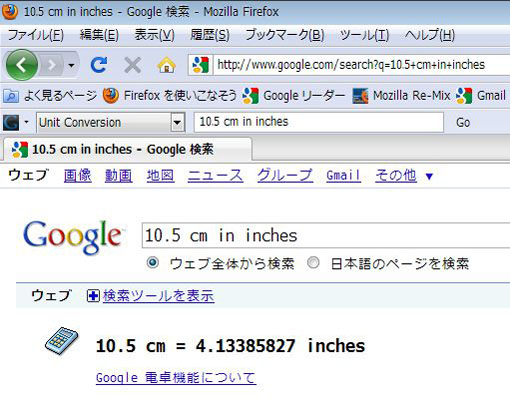510x406 pixels.
Task: Click the よく見るページ folder icon
Action: pyautogui.click(x=11, y=96)
